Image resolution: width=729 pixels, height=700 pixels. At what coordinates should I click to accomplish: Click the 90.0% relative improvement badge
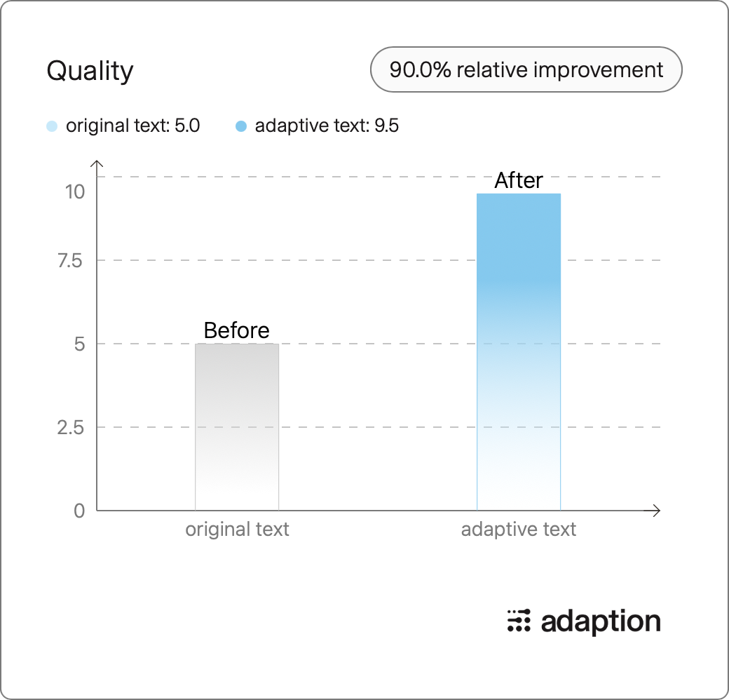(x=526, y=69)
